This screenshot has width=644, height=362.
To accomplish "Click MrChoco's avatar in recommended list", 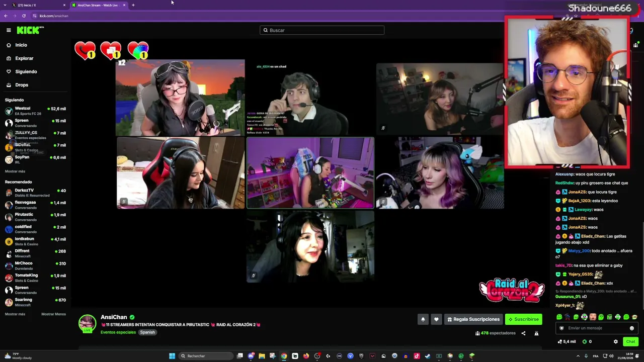I will (x=9, y=265).
